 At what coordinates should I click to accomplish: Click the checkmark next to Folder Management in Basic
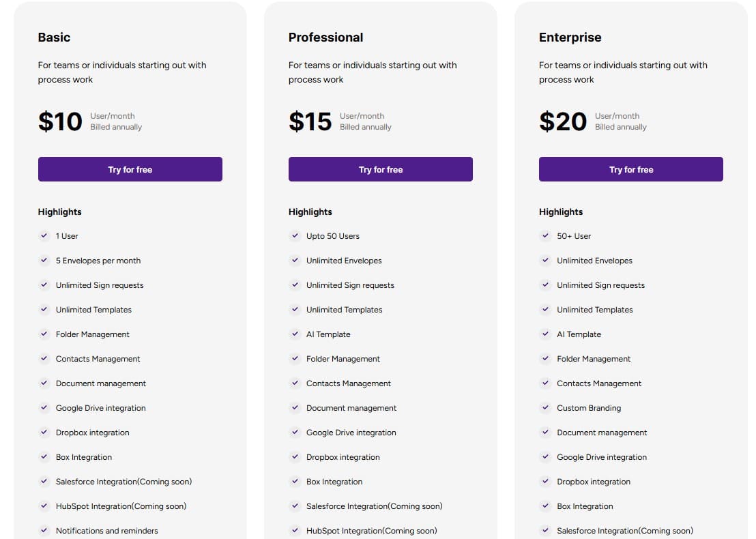[44, 334]
